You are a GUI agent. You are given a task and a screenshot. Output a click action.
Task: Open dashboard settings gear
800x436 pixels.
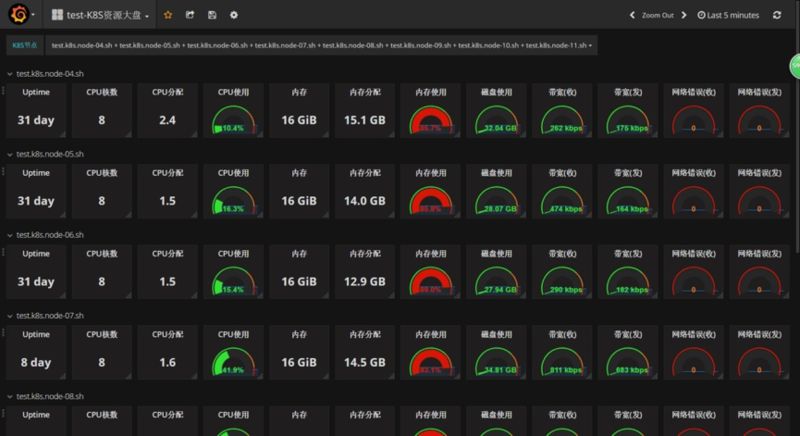[234, 15]
